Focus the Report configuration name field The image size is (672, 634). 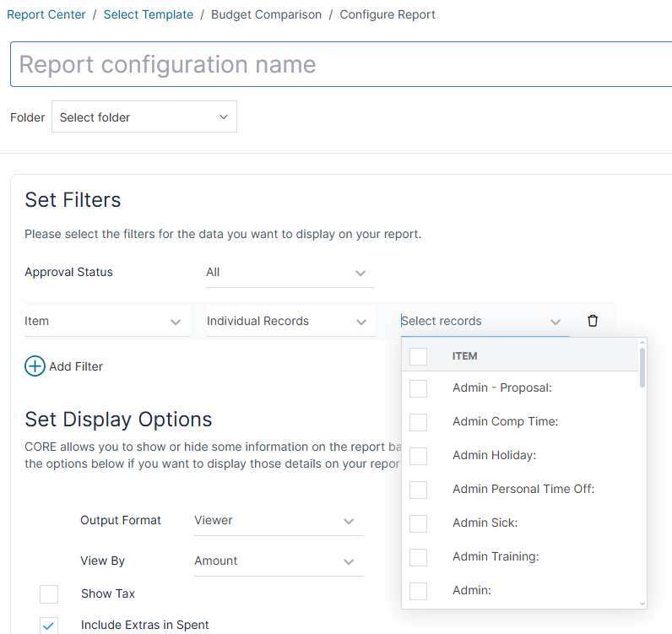341,64
